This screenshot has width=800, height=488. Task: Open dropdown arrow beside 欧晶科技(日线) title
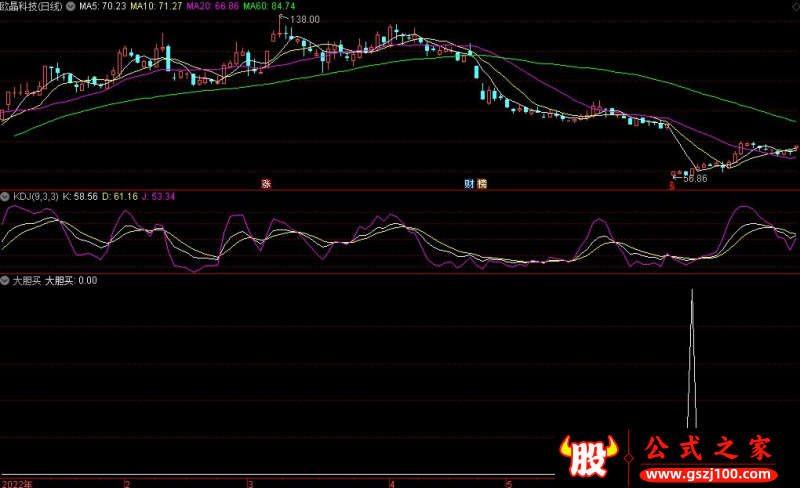(x=69, y=6)
